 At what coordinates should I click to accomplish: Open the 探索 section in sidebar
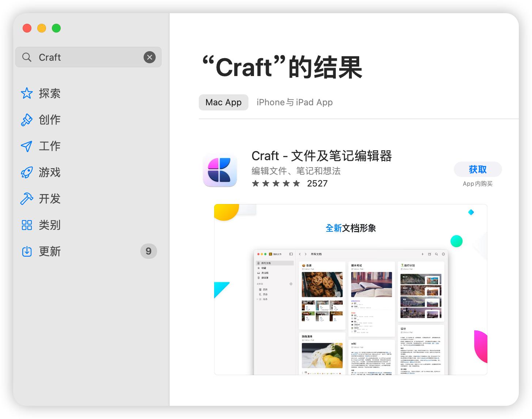pyautogui.click(x=49, y=94)
